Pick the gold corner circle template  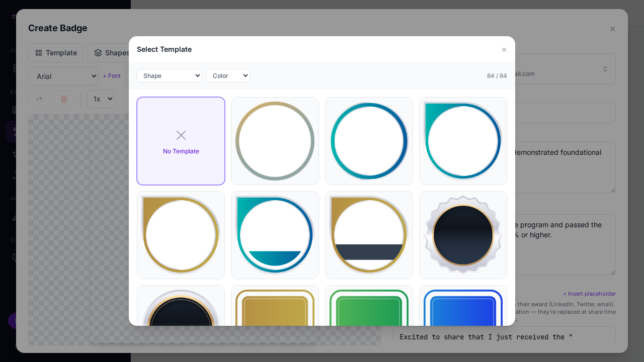click(x=181, y=235)
